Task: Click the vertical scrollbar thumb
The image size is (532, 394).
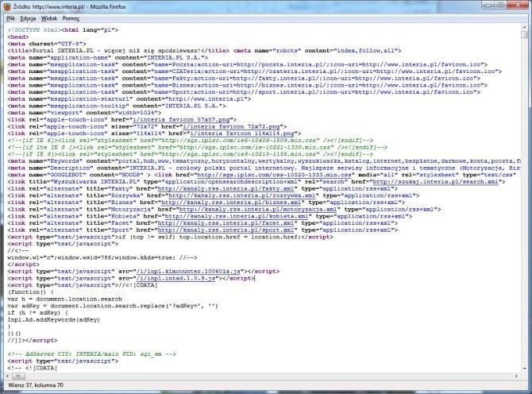Action: point(525,35)
